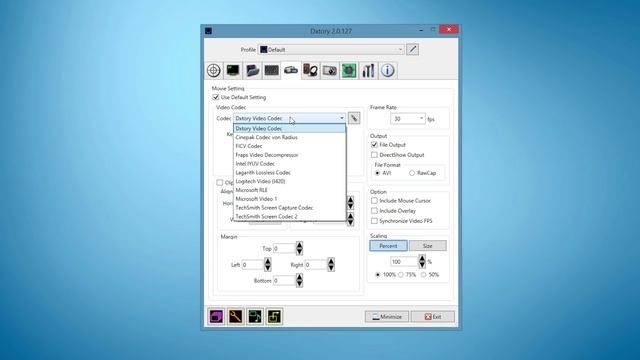
Task: Open the Folder settings tab
Action: (252, 71)
